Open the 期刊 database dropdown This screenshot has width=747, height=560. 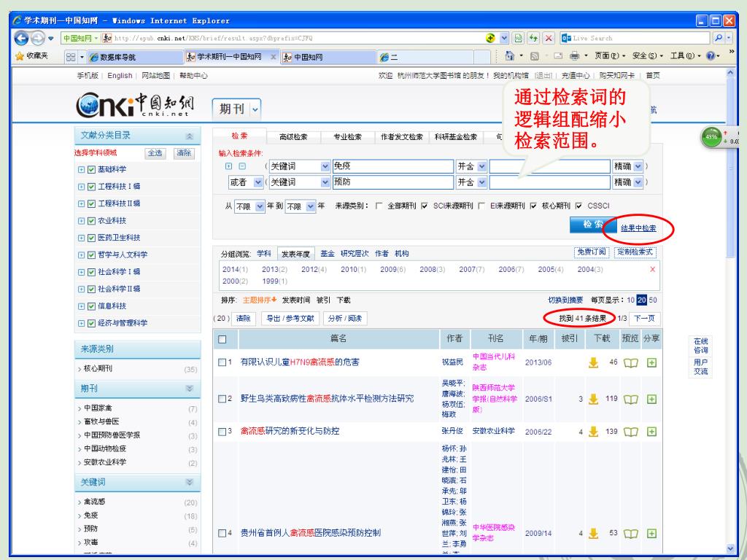pyautogui.click(x=255, y=109)
